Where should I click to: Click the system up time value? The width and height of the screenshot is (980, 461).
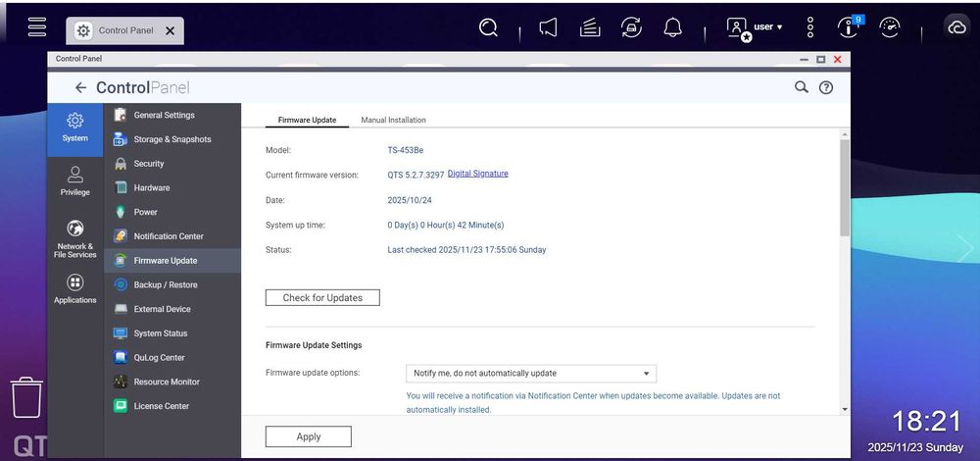click(446, 225)
